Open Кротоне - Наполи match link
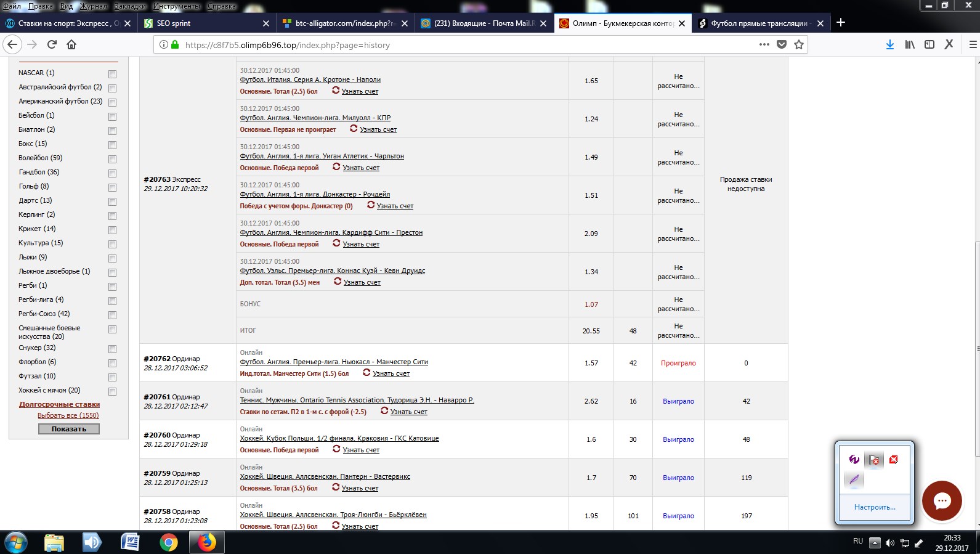Viewport: 980px width, 554px height. (x=310, y=79)
